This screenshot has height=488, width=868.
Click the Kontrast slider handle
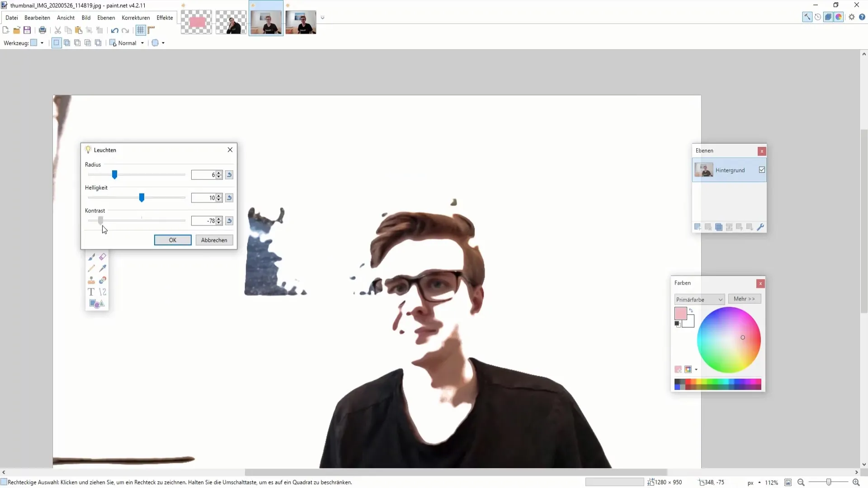[x=100, y=221]
